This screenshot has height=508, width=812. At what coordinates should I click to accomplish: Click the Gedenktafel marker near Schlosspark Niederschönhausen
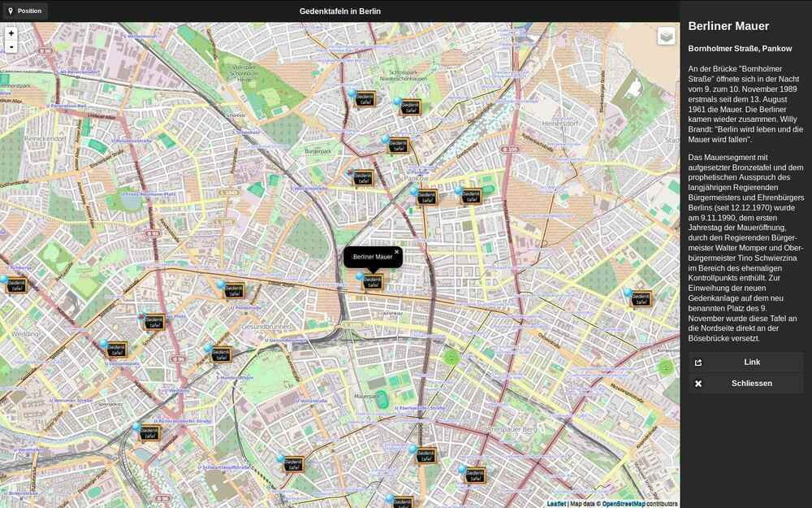[x=410, y=106]
